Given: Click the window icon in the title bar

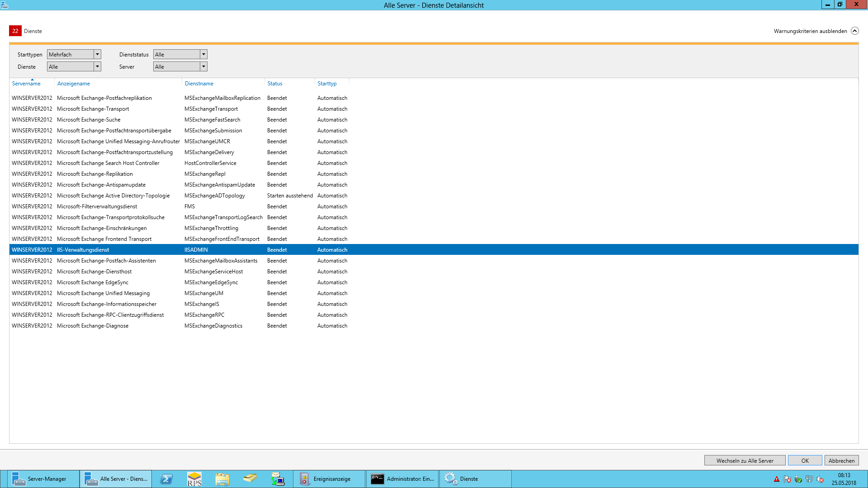Looking at the screenshot, I should 5,5.
